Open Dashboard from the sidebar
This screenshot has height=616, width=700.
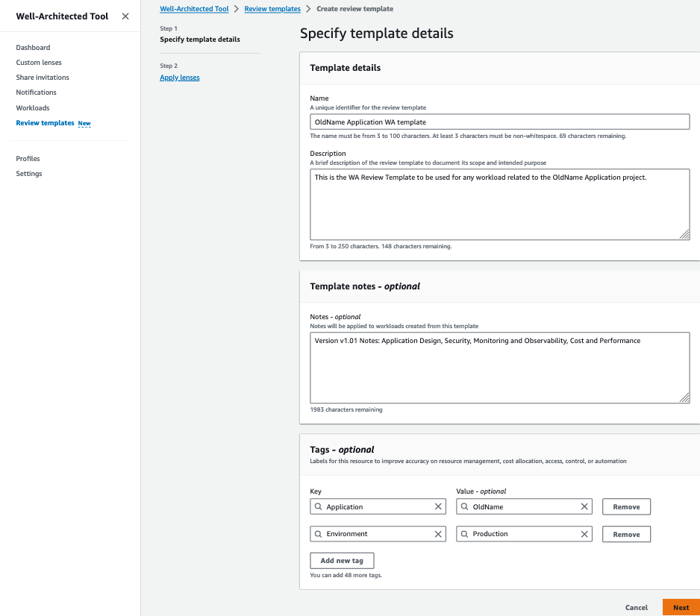pos(33,47)
